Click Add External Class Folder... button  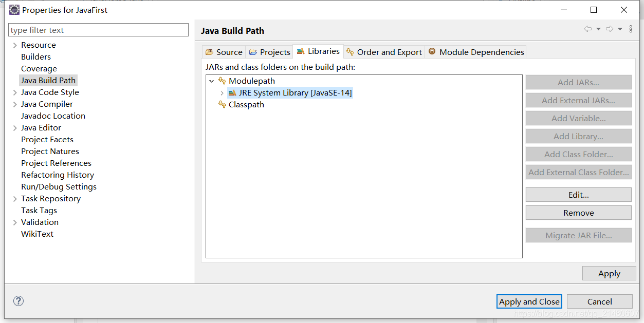(x=578, y=172)
